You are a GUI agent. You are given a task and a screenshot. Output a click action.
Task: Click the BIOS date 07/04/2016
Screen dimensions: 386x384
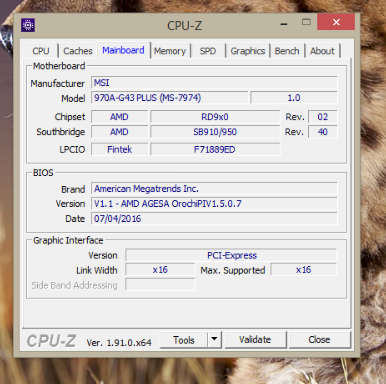(214, 219)
